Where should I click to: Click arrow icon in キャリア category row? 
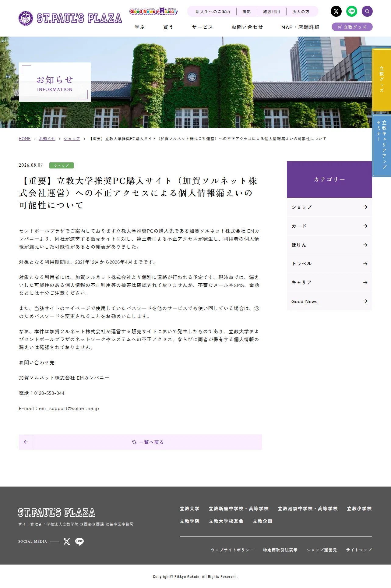(x=365, y=283)
